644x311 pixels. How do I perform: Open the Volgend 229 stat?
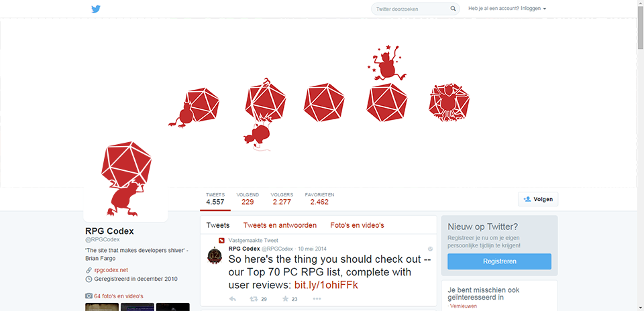coord(248,198)
